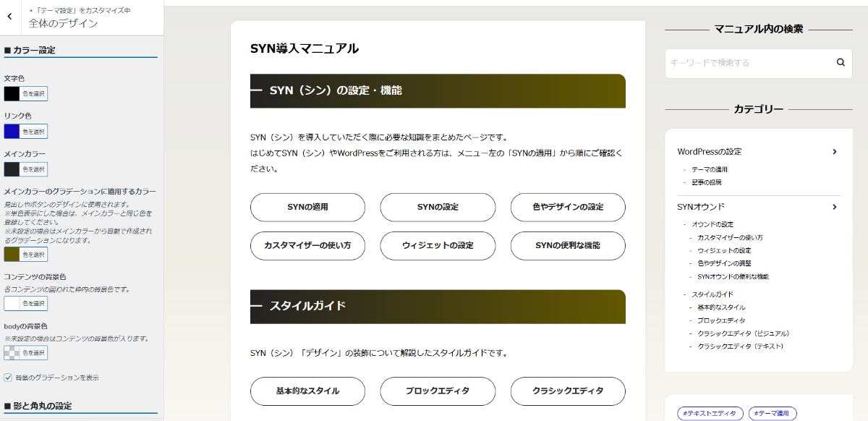This screenshot has height=421, width=868.
Task: Open the 文字色 black color swatch
Action: (x=12, y=93)
